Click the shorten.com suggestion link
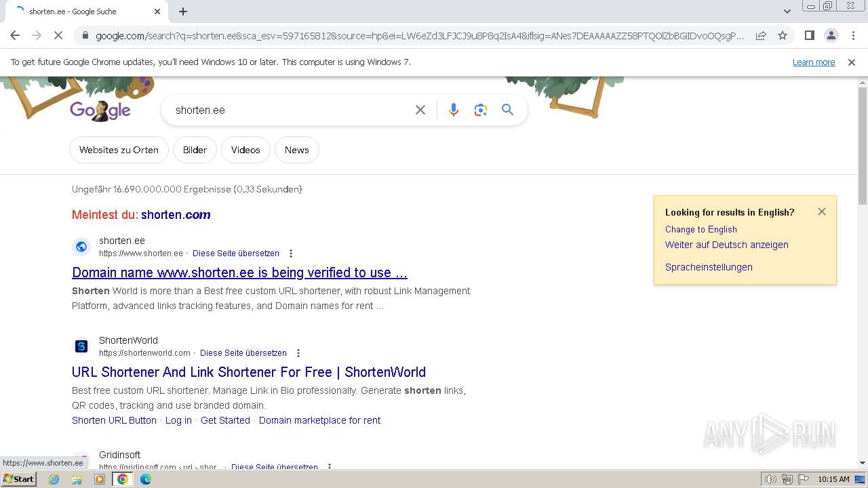The height and width of the screenshot is (488, 868). coord(176,215)
